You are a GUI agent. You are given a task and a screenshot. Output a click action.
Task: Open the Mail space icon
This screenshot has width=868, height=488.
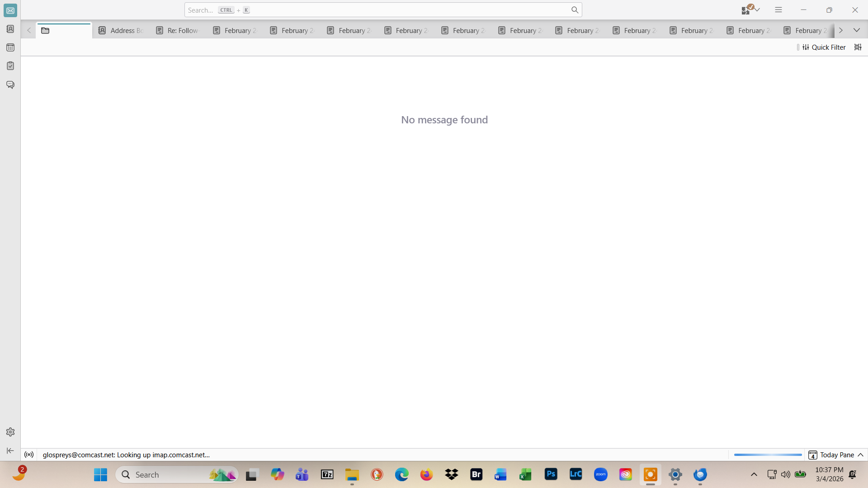[x=10, y=10]
